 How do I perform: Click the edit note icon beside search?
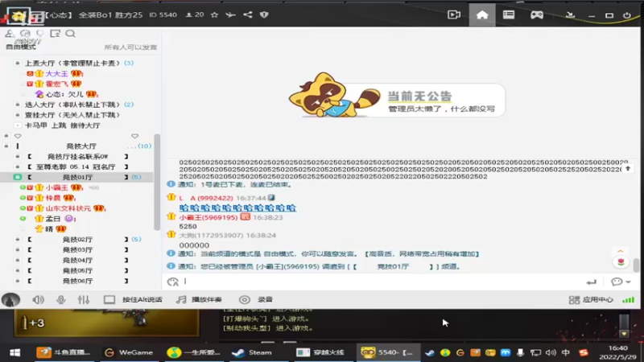55,33
